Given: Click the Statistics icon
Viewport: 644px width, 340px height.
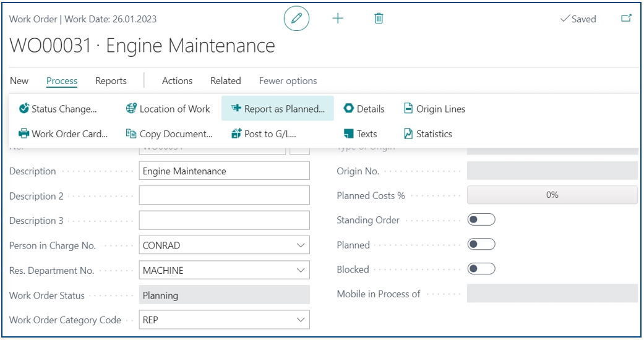Looking at the screenshot, I should pyautogui.click(x=408, y=134).
